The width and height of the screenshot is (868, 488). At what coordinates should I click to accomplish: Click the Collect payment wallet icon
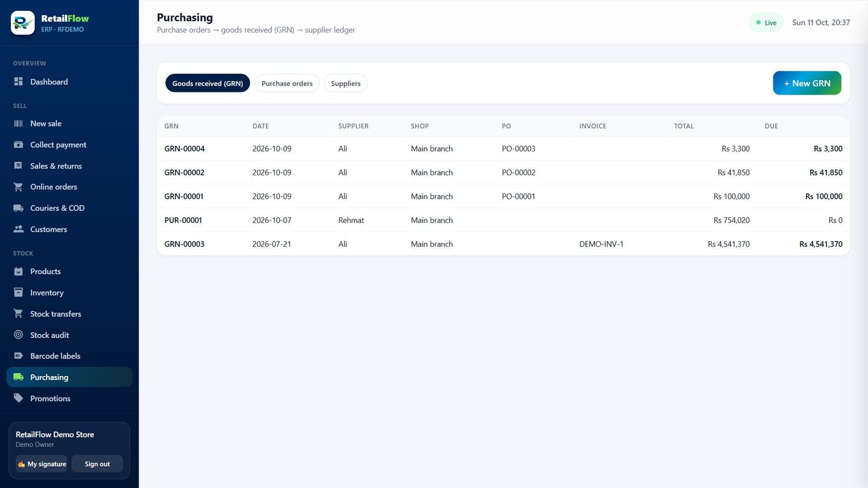point(19,145)
